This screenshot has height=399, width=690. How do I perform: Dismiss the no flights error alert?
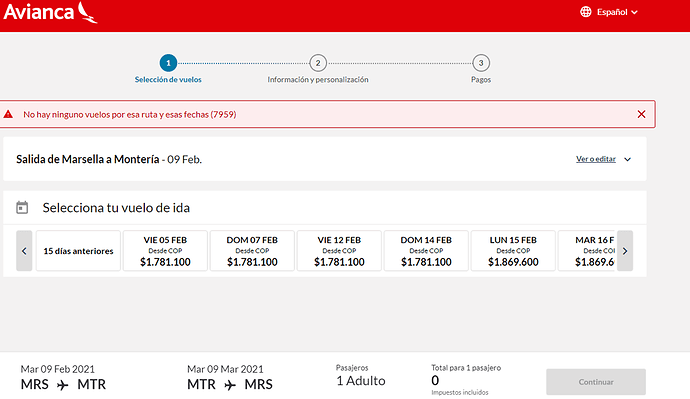[x=641, y=114]
